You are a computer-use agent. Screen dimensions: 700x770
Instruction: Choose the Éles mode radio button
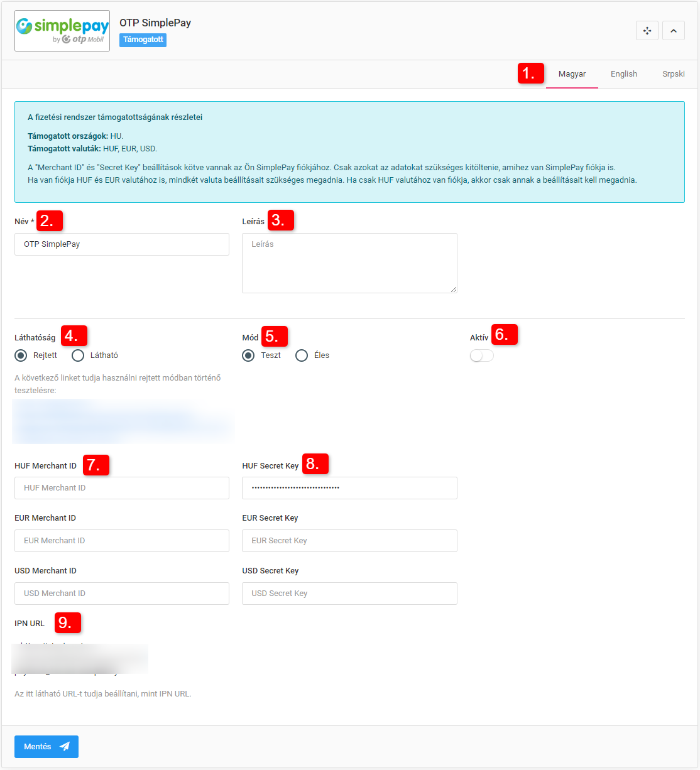(x=302, y=355)
